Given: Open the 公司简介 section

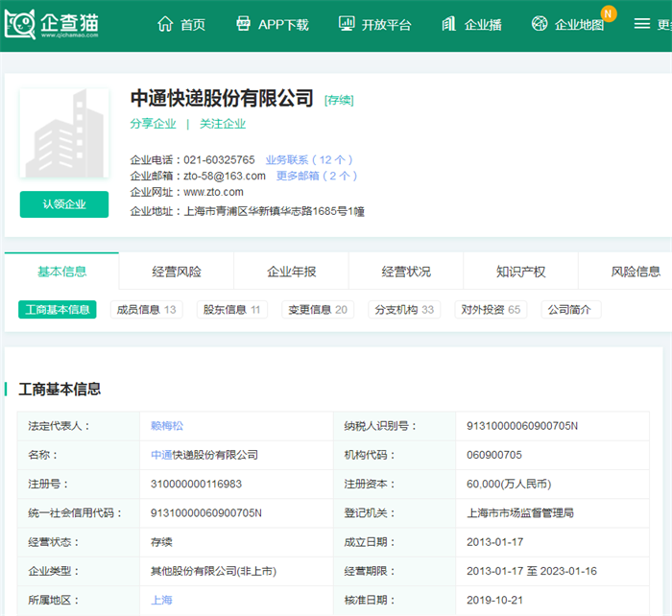Looking at the screenshot, I should point(571,309).
